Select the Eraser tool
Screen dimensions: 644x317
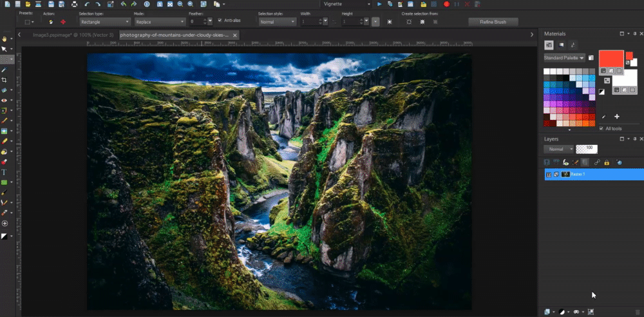click(x=5, y=141)
